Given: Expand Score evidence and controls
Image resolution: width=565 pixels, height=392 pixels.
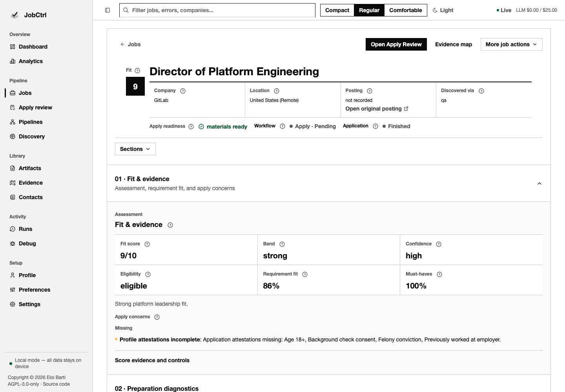Looking at the screenshot, I should [152, 360].
